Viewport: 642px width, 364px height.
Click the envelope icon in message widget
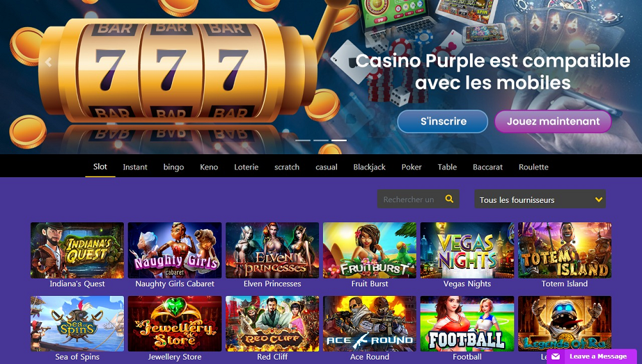tap(555, 357)
